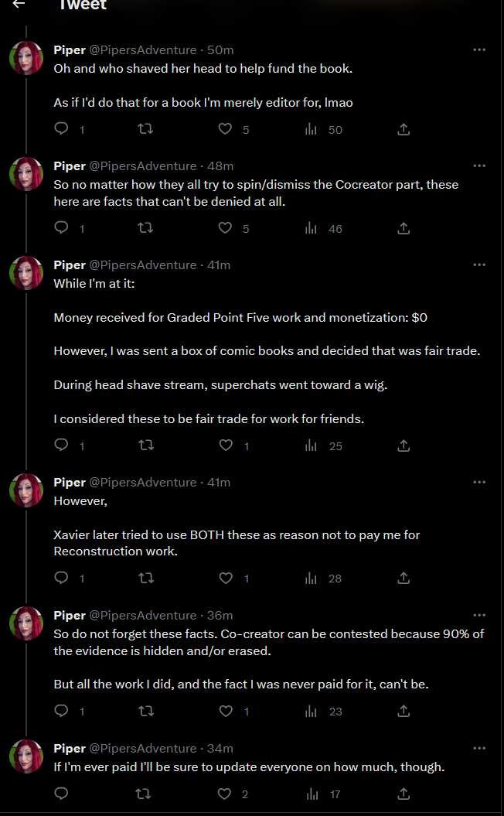This screenshot has width=504, height=816.
Task: Like the 'If I'm ever paid' tweet
Action: [226, 794]
